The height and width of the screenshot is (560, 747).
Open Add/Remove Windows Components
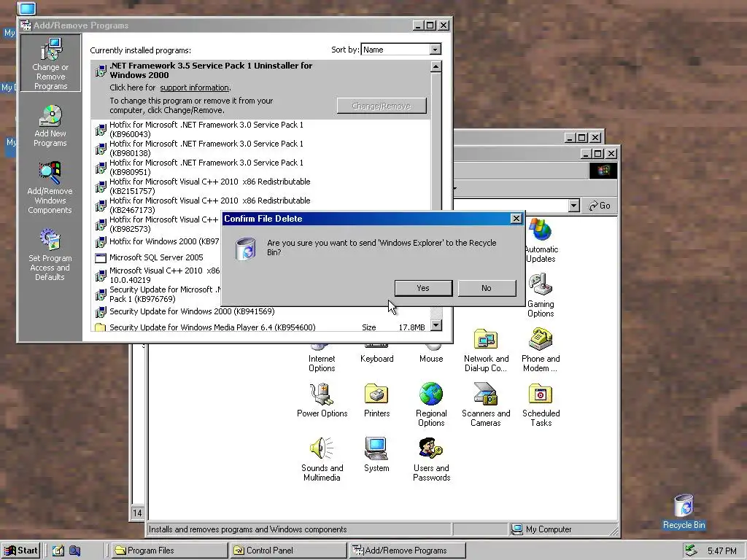(50, 188)
